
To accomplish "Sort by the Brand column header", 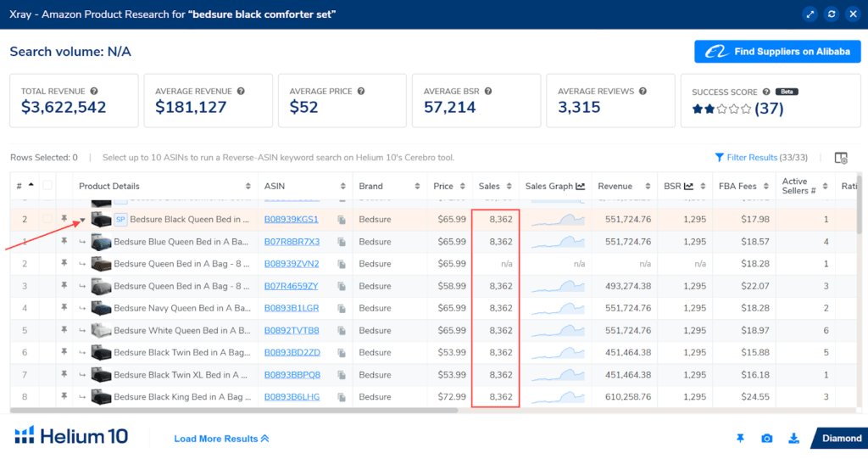I will point(371,186).
